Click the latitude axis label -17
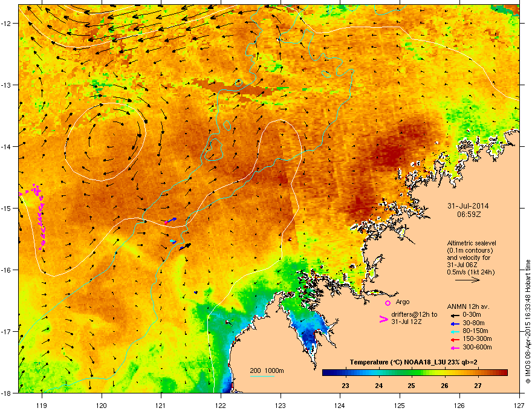532x411 pixels. tap(7, 331)
